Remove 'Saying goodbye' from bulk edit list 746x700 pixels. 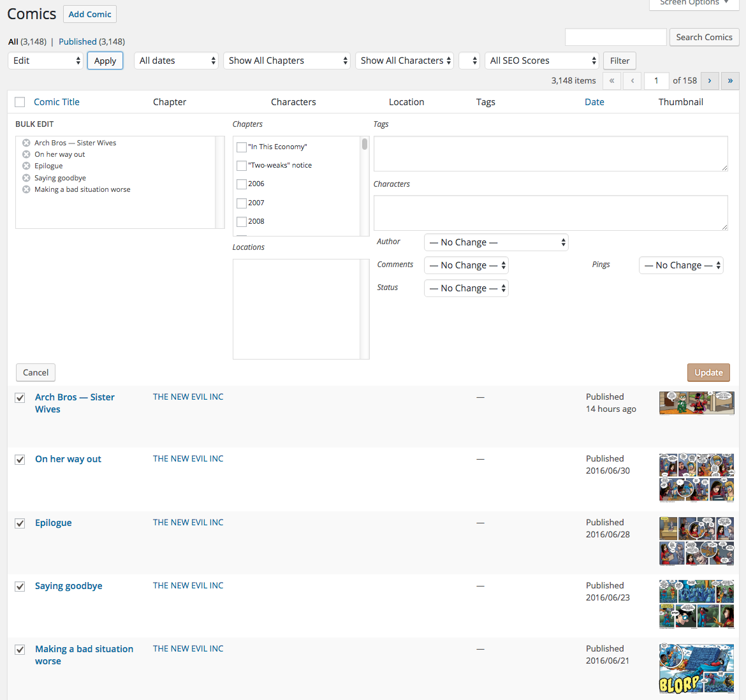tap(26, 178)
